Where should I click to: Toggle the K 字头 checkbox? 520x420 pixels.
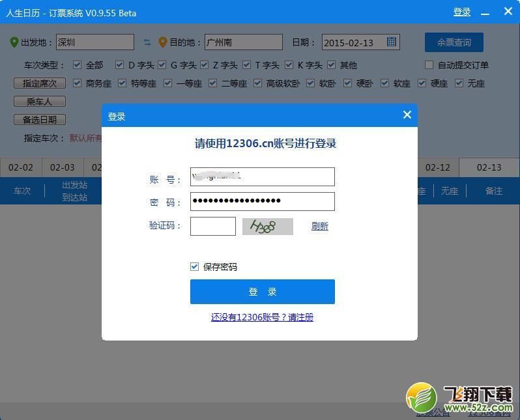(x=289, y=64)
